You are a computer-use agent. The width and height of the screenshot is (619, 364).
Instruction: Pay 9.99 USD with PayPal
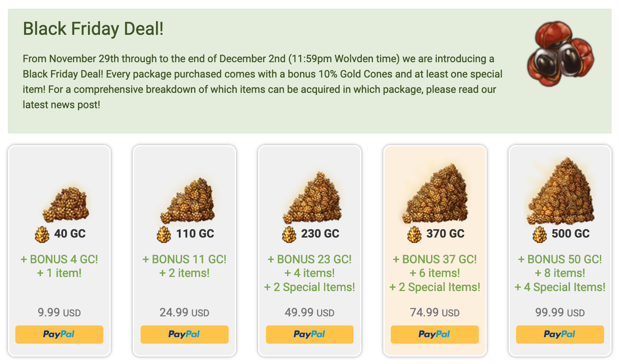click(x=59, y=335)
